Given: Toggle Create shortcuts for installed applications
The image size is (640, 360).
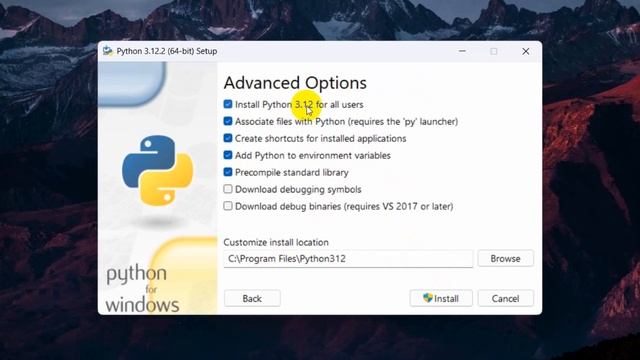Looking at the screenshot, I should pos(228,138).
